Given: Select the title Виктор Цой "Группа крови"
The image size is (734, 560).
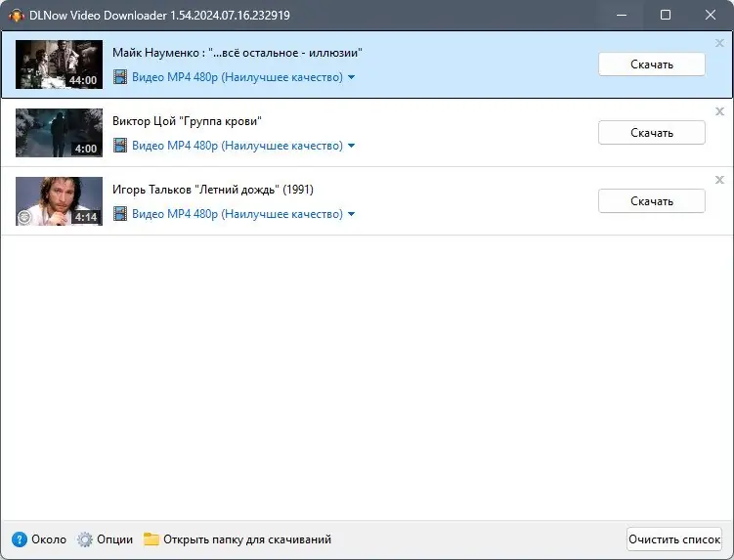Looking at the screenshot, I should tap(187, 121).
